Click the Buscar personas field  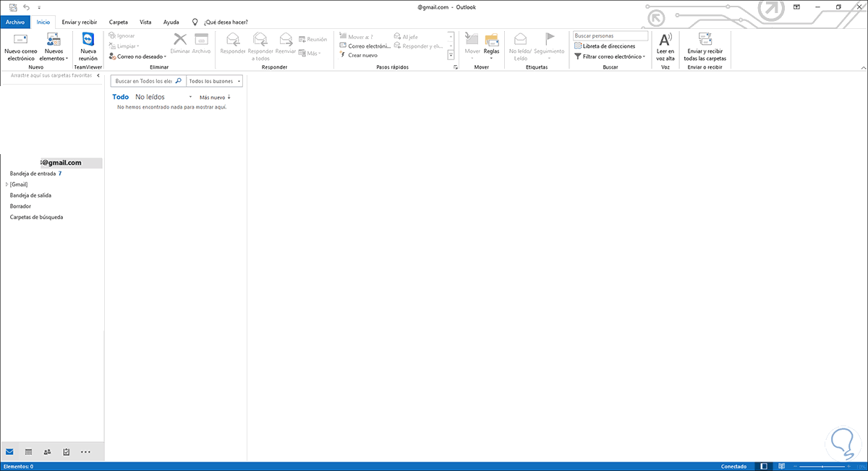(610, 35)
